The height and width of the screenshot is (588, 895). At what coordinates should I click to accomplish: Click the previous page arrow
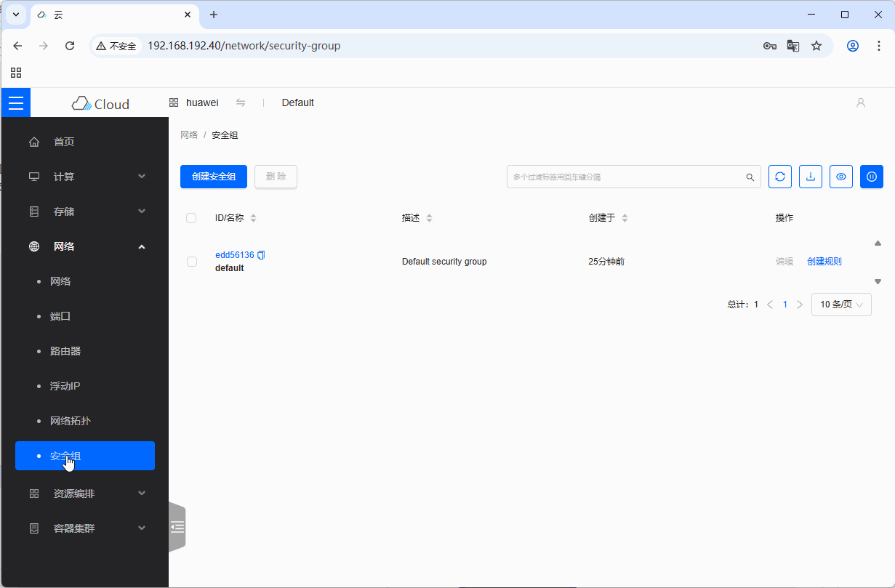coord(770,305)
